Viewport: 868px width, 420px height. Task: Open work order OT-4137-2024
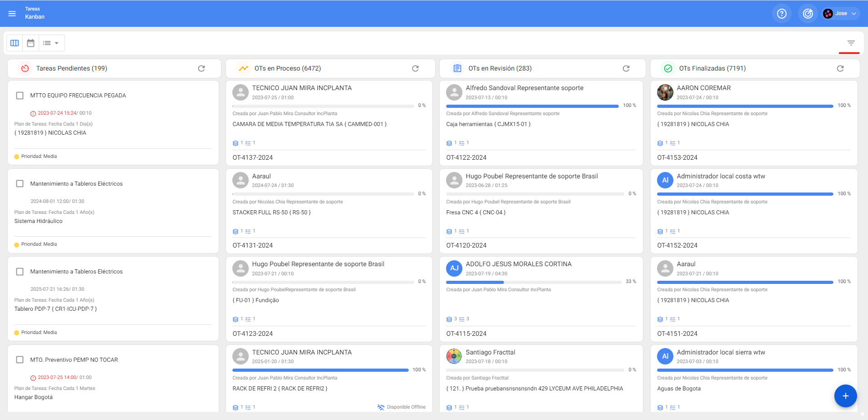click(253, 157)
